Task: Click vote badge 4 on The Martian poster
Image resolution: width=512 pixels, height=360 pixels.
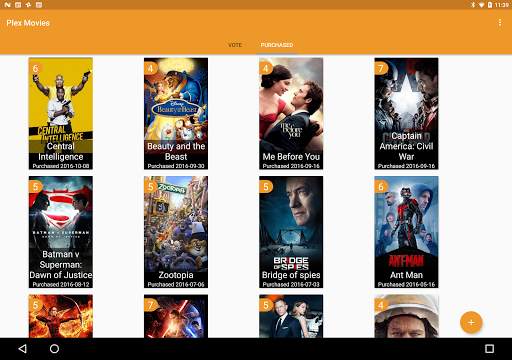Action: (x=381, y=305)
